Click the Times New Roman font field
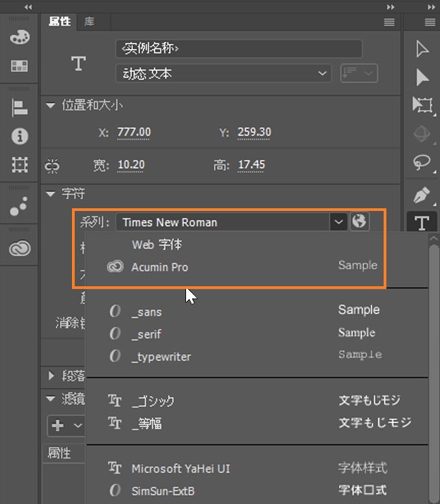 point(223,222)
